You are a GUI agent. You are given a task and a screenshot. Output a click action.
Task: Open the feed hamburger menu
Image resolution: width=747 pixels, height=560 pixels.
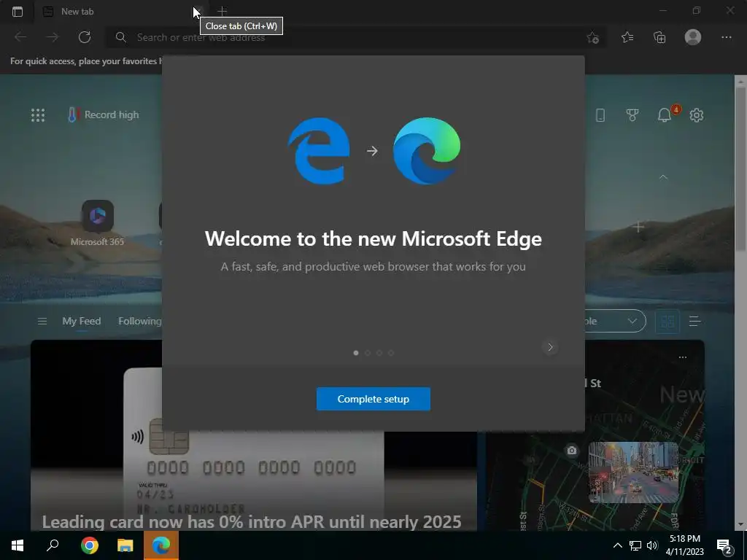tap(42, 322)
